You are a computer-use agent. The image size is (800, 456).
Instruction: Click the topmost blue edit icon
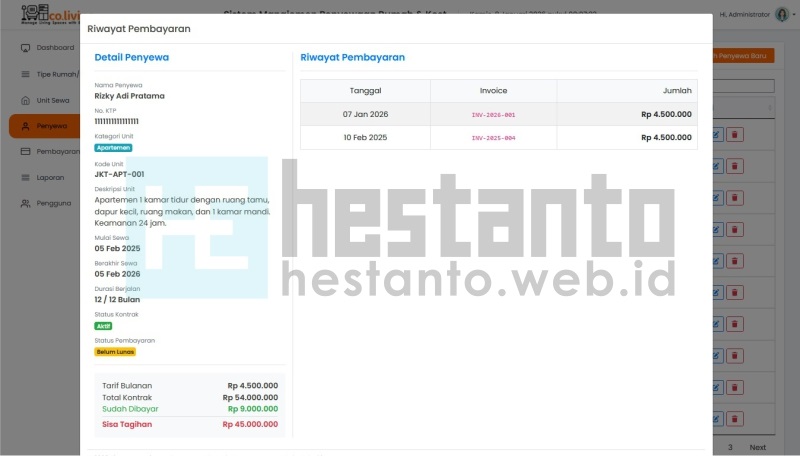click(717, 135)
